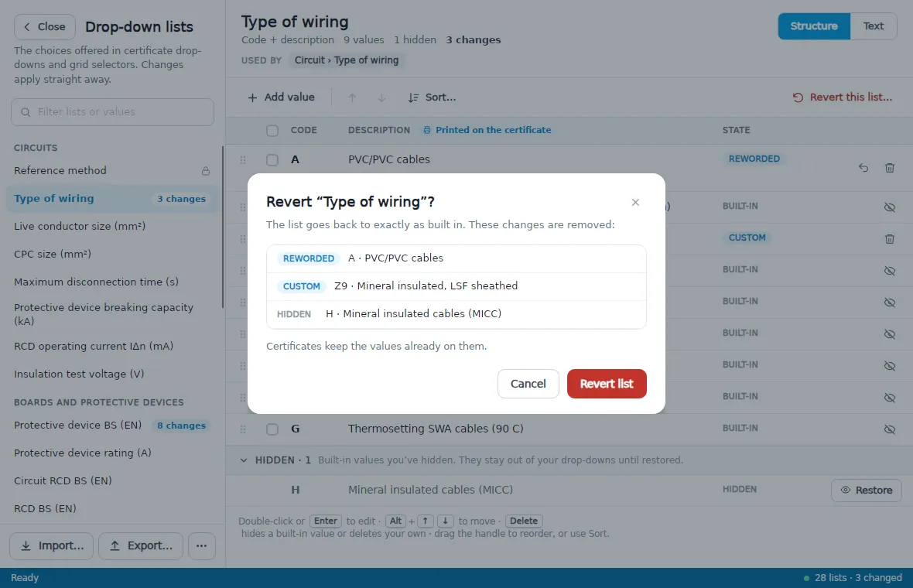The image size is (913, 588).
Task: Grab the drag handle of row A
Action: [x=243, y=159]
